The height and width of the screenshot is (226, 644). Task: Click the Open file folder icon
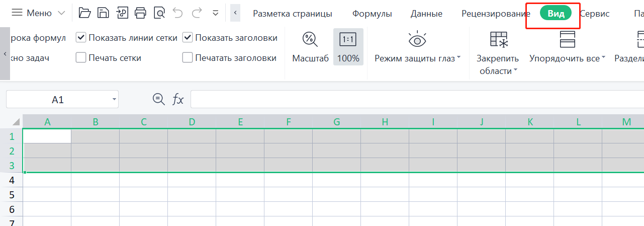click(85, 13)
